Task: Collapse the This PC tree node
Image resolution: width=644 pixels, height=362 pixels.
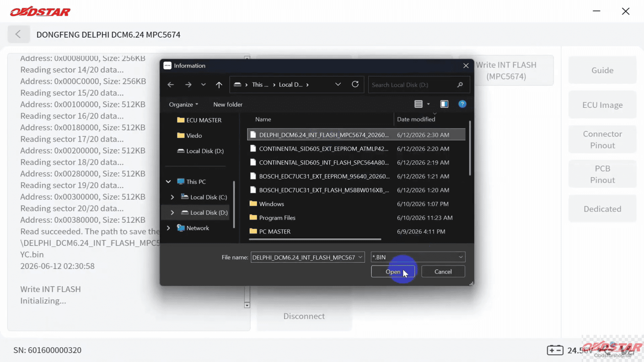Action: 168,182
